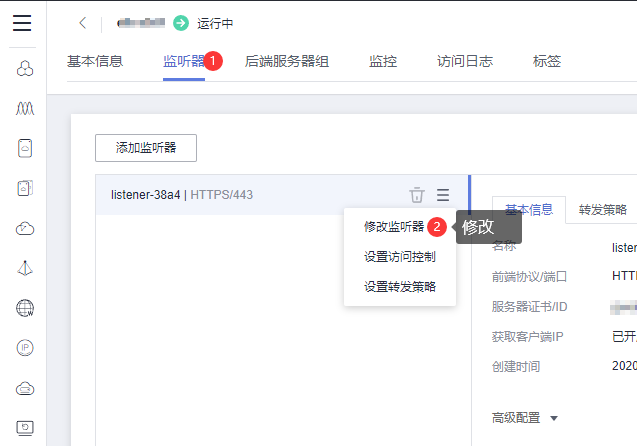
Task: Click the 添加监听器 button
Action: pos(146,148)
